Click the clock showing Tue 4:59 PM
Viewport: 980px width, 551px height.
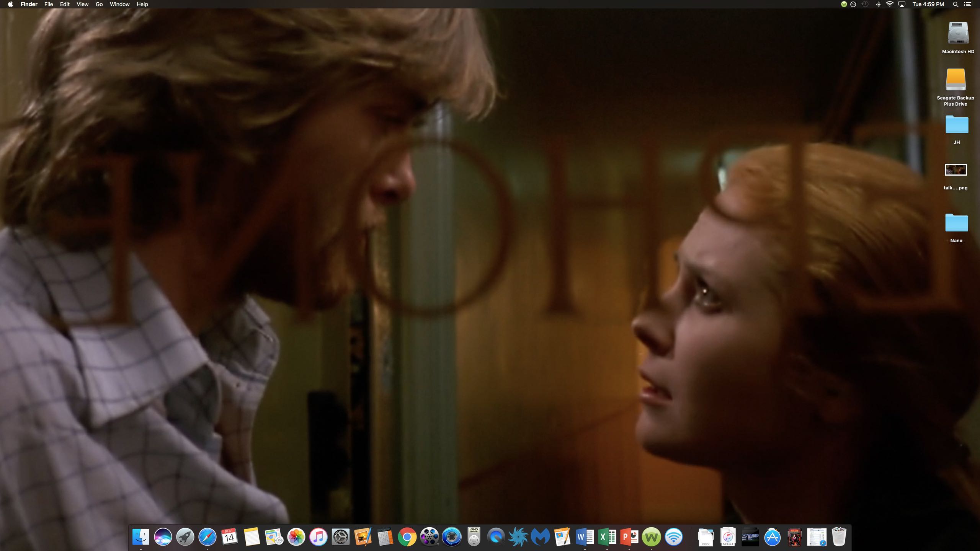(x=928, y=4)
